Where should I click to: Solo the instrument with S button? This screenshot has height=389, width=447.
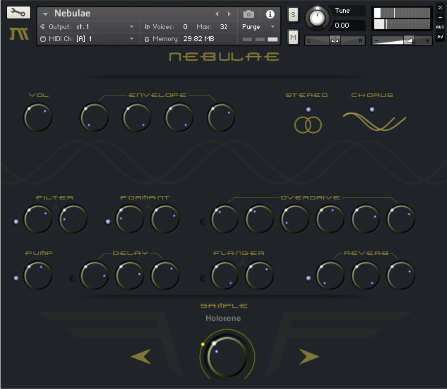pyautogui.click(x=293, y=14)
